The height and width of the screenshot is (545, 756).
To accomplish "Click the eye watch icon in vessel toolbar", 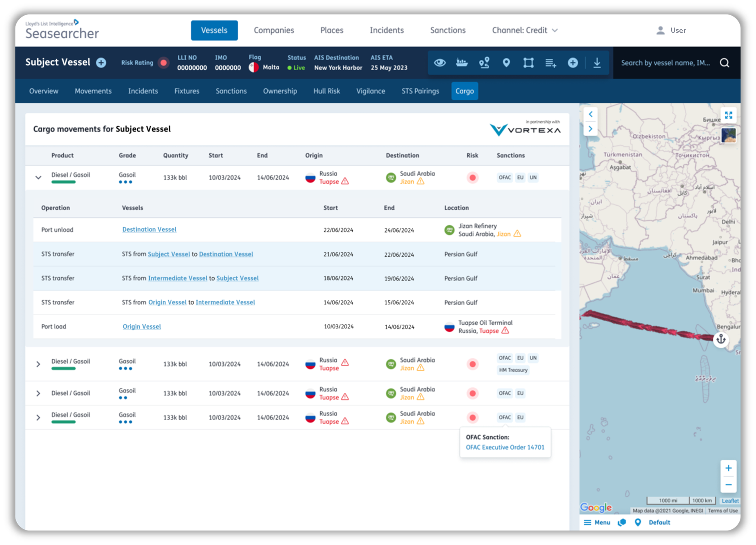I will [440, 63].
